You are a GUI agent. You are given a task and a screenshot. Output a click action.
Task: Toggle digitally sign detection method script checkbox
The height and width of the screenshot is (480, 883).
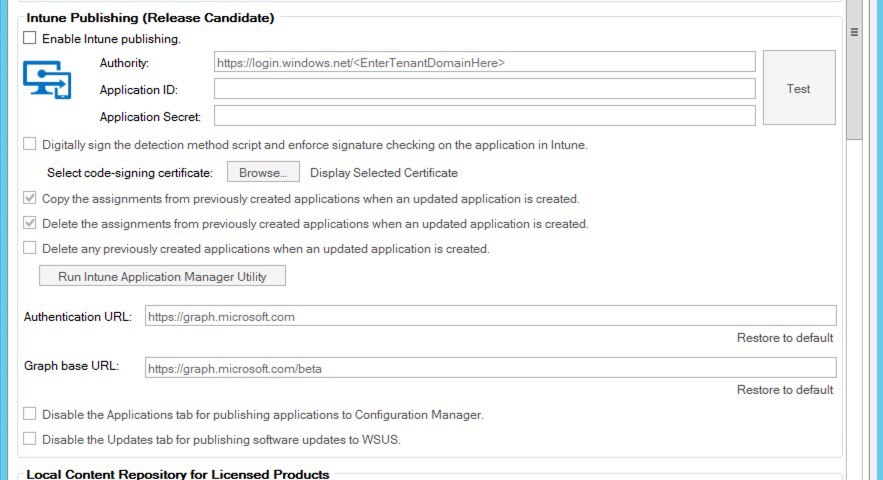pyautogui.click(x=29, y=144)
